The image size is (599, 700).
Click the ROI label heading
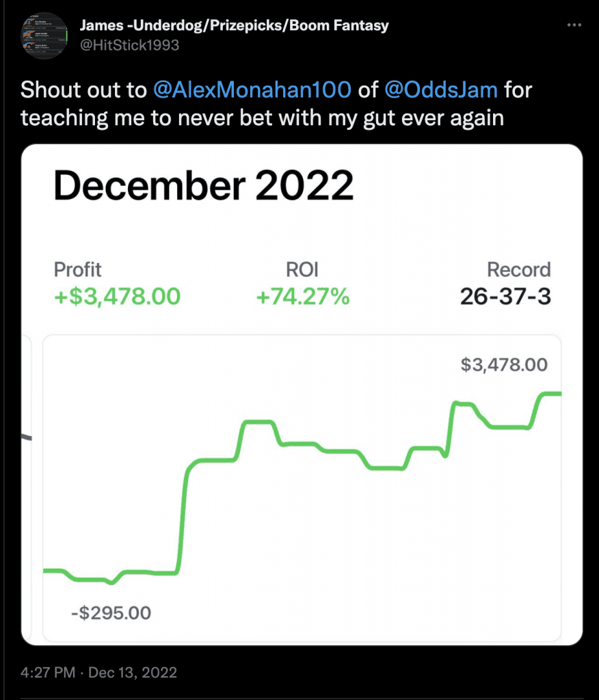302,269
